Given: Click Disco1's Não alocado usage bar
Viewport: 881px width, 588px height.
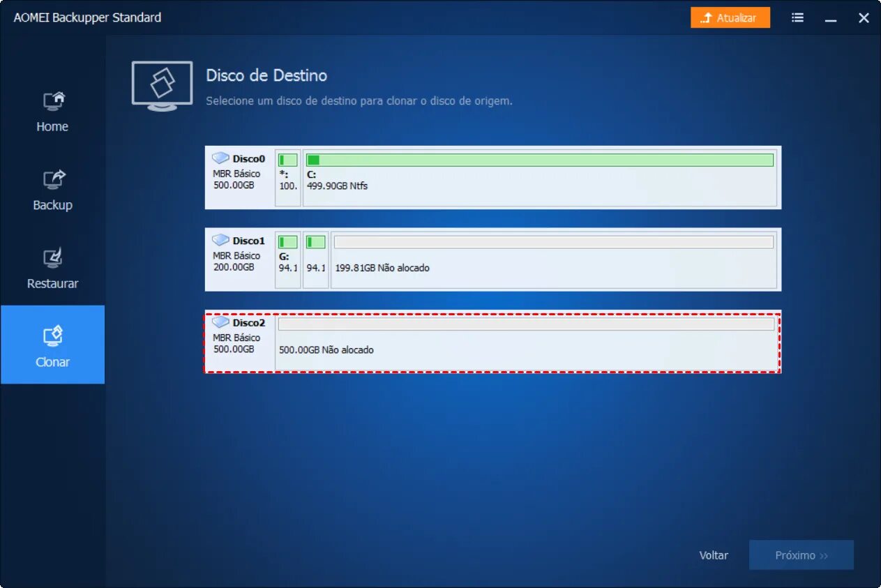Looking at the screenshot, I should click(x=554, y=242).
